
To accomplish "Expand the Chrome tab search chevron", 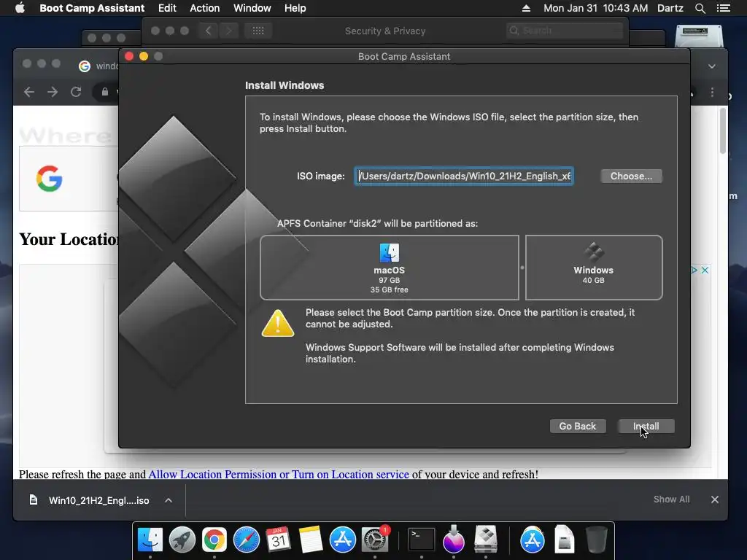I will click(712, 66).
